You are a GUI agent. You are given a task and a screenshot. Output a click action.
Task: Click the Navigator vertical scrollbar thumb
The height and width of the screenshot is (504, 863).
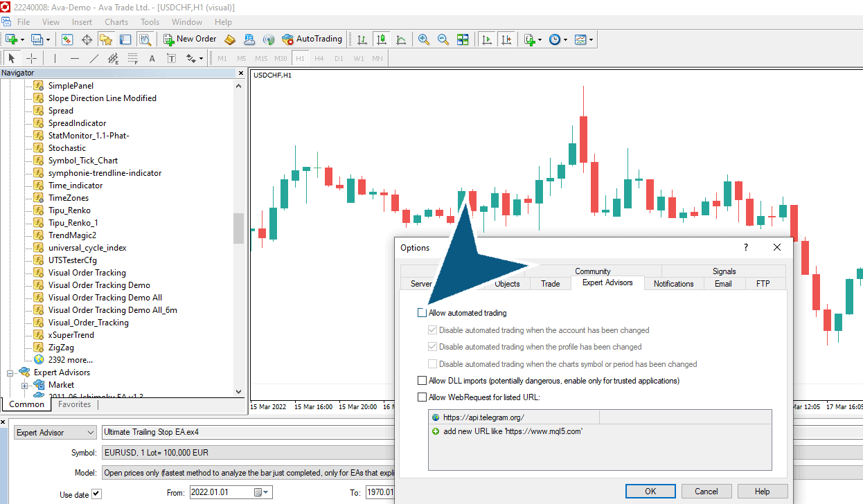(239, 228)
